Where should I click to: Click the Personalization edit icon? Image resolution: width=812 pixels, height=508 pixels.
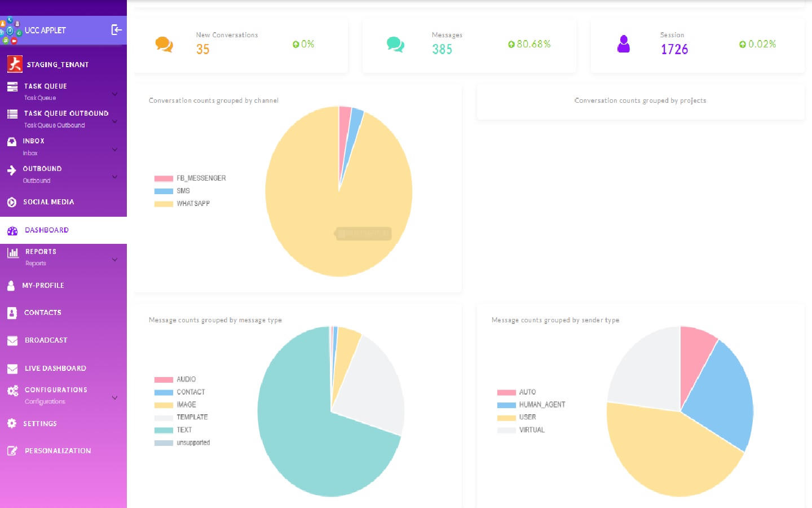click(12, 451)
